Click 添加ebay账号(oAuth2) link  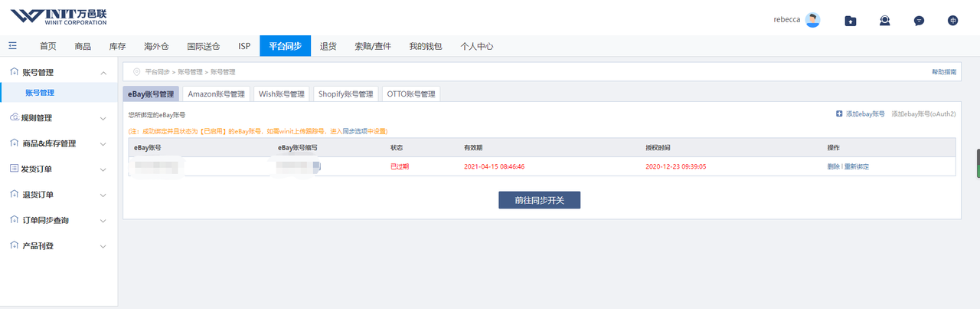point(923,113)
